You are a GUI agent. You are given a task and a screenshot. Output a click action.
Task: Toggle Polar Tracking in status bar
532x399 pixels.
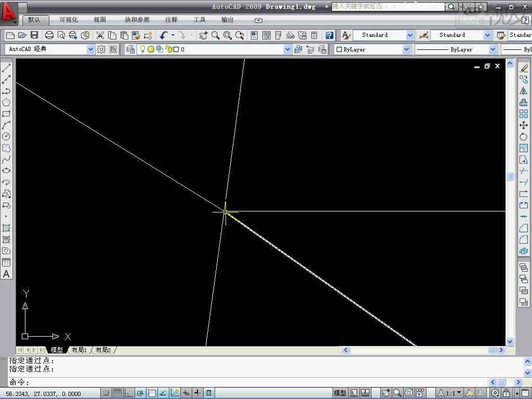click(140, 393)
